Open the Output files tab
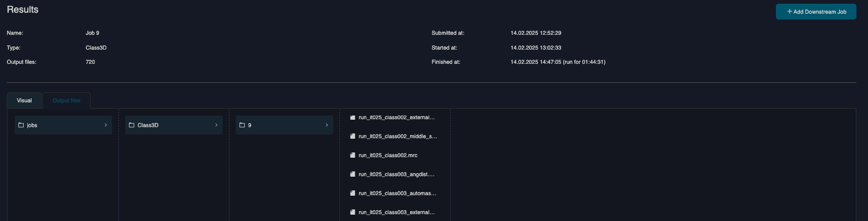Screen dimensions: 868x221 point(66,100)
